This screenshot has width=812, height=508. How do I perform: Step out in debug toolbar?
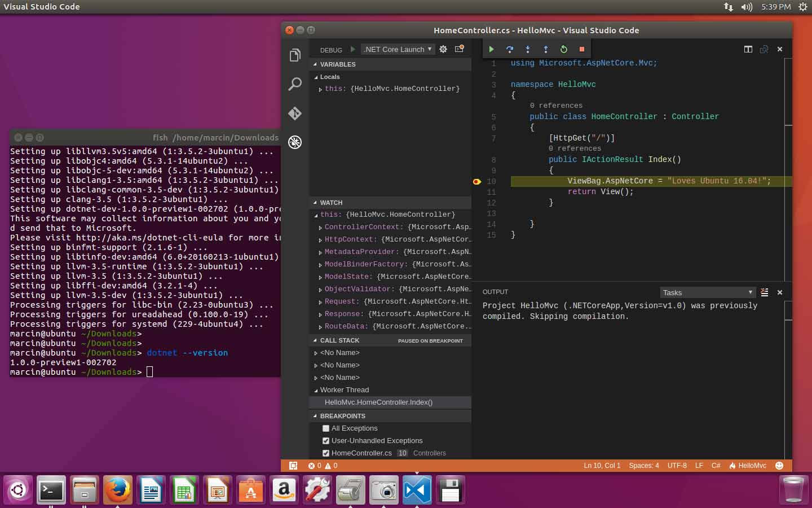545,49
